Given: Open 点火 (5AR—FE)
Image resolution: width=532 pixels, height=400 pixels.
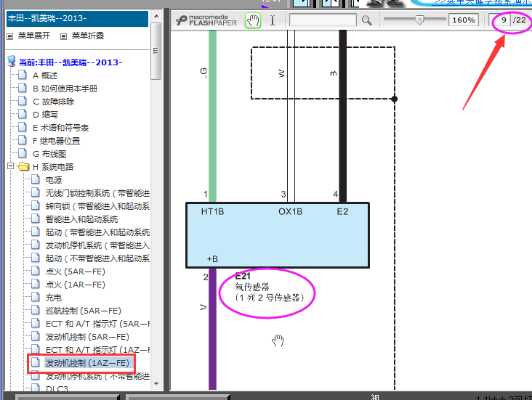Looking at the screenshot, I should point(76,272).
